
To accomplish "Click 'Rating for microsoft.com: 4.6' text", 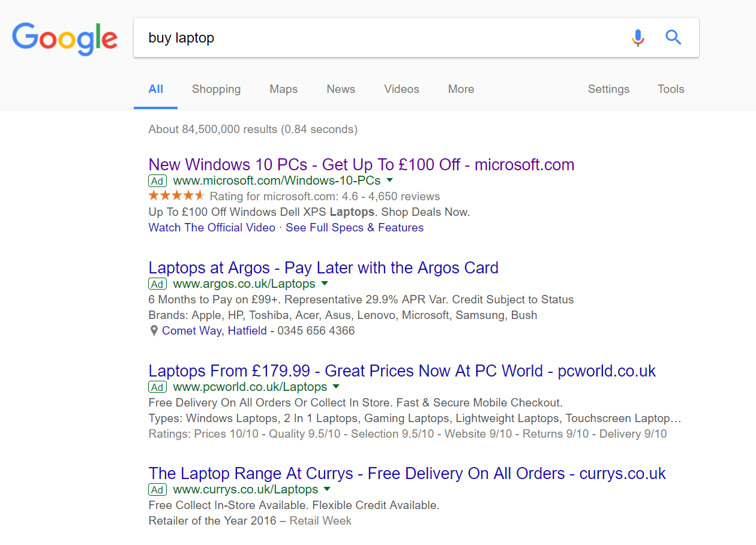I will point(325,197).
